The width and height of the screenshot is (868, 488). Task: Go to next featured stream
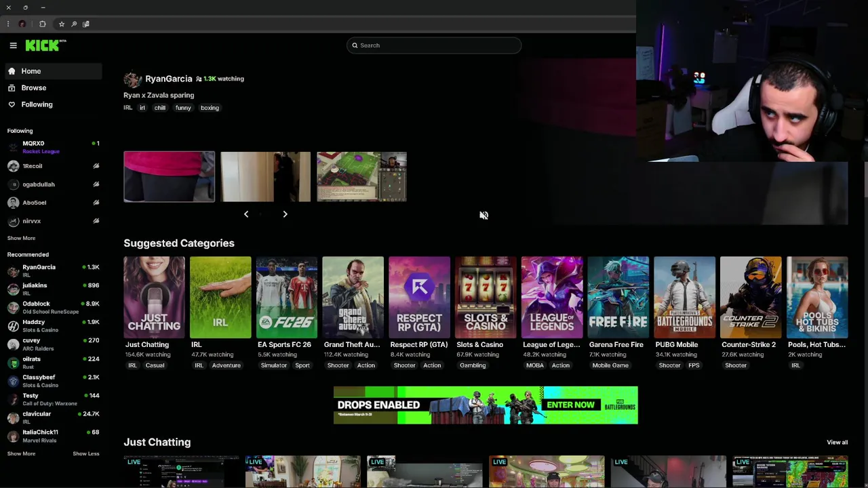click(x=285, y=214)
